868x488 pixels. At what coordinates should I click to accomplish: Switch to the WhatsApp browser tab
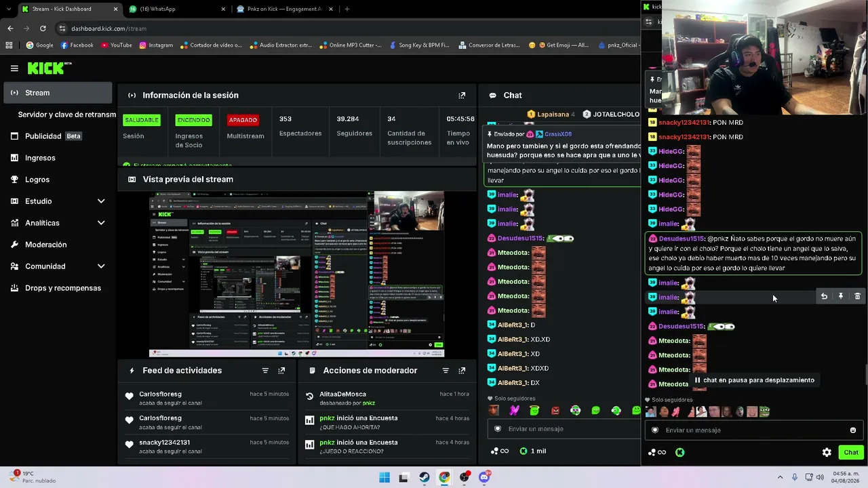[176, 9]
